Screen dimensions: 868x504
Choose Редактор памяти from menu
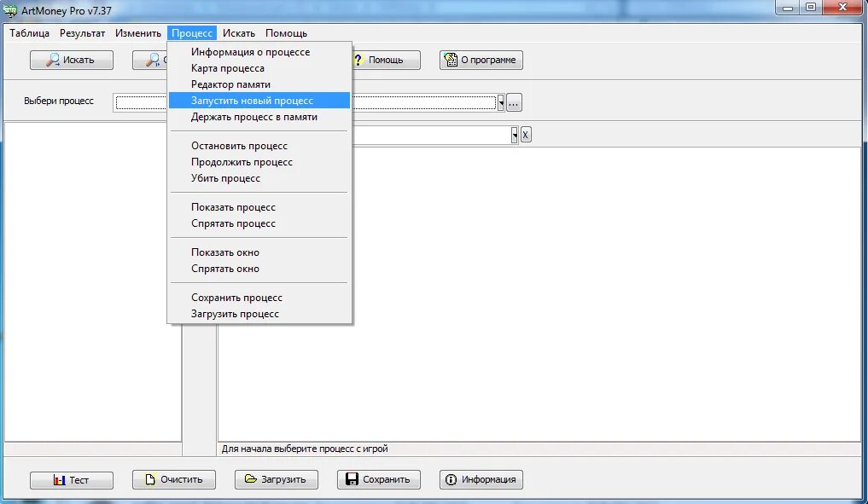(x=259, y=84)
